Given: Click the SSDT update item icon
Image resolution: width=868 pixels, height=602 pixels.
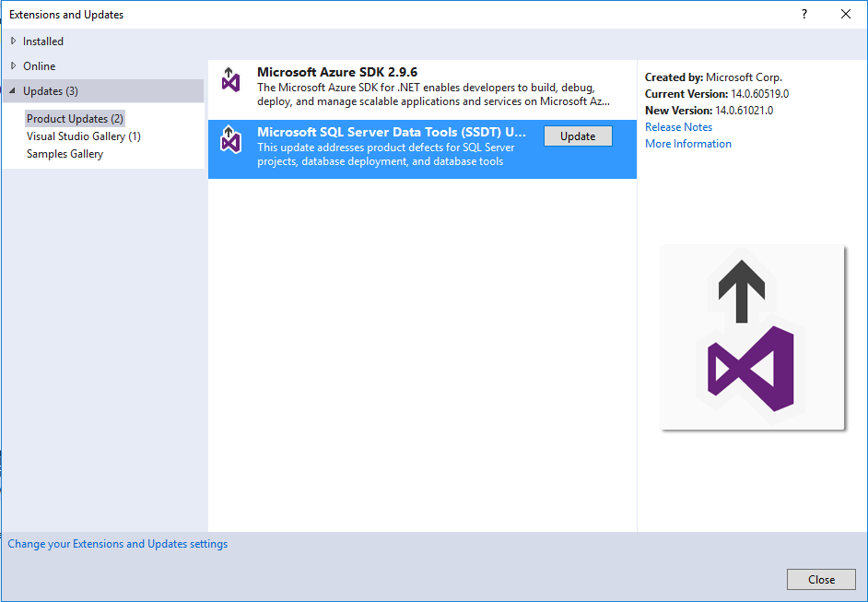Looking at the screenshot, I should pos(231,139).
